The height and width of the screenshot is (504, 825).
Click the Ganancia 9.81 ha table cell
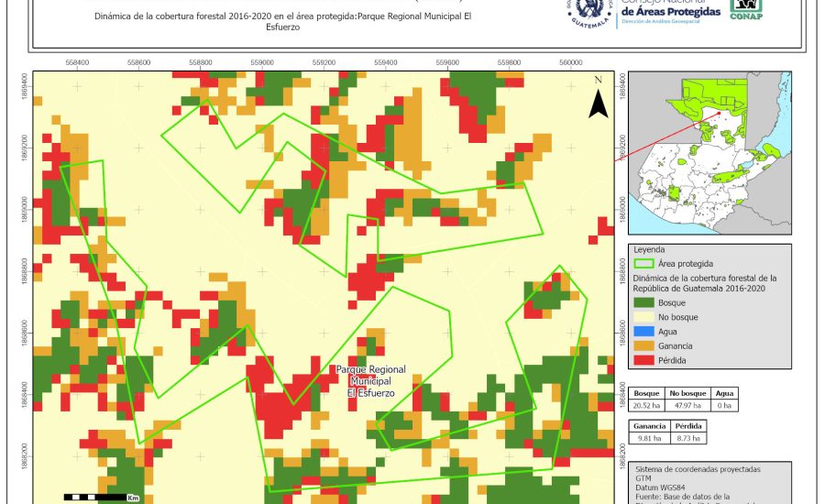click(648, 439)
